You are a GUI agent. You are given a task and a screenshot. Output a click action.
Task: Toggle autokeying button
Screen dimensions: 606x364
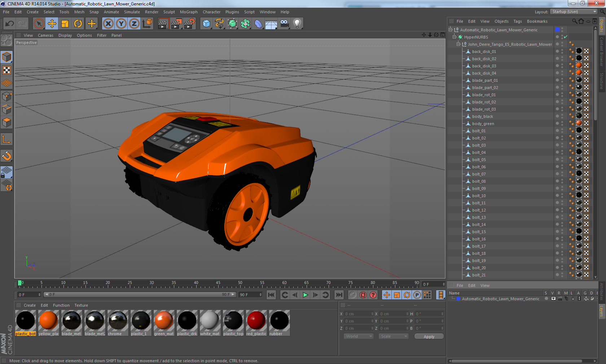[363, 295]
